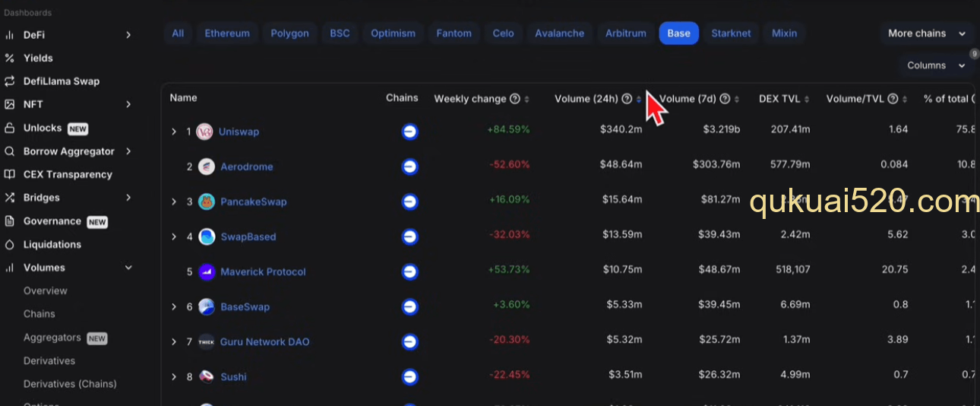
Task: Select the Fantom chain tab
Action: [x=454, y=33]
